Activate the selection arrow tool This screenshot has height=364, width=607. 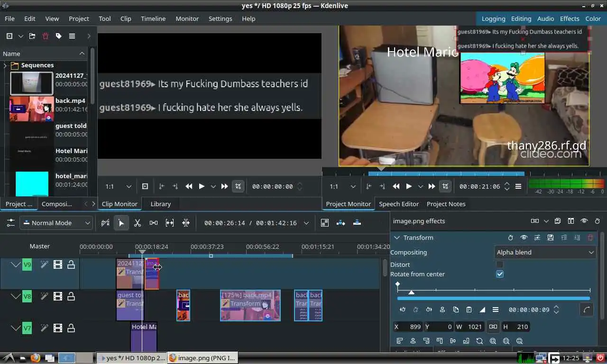121,223
